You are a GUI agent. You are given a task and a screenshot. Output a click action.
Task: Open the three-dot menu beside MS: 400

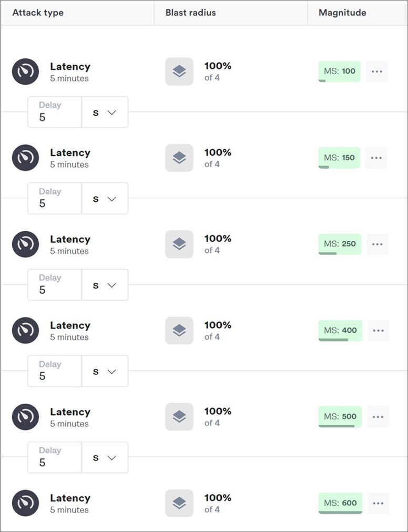click(378, 331)
